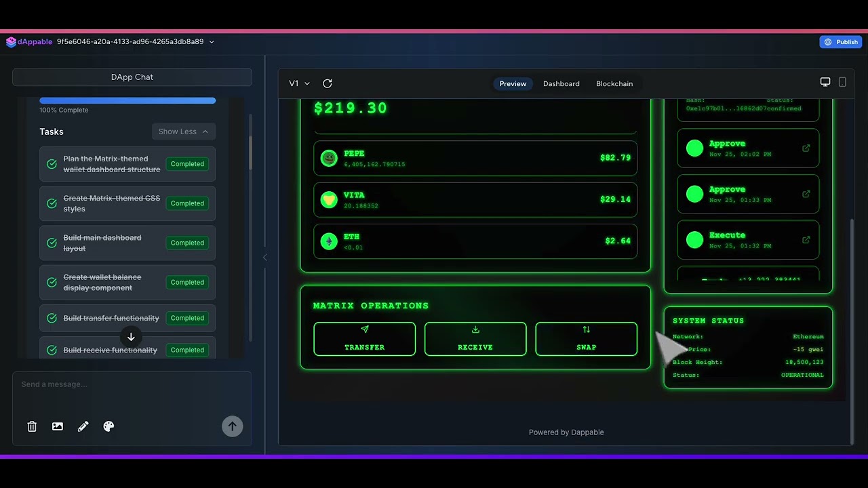Switch to the Dashboard tab
This screenshot has width=868, height=488.
click(561, 83)
